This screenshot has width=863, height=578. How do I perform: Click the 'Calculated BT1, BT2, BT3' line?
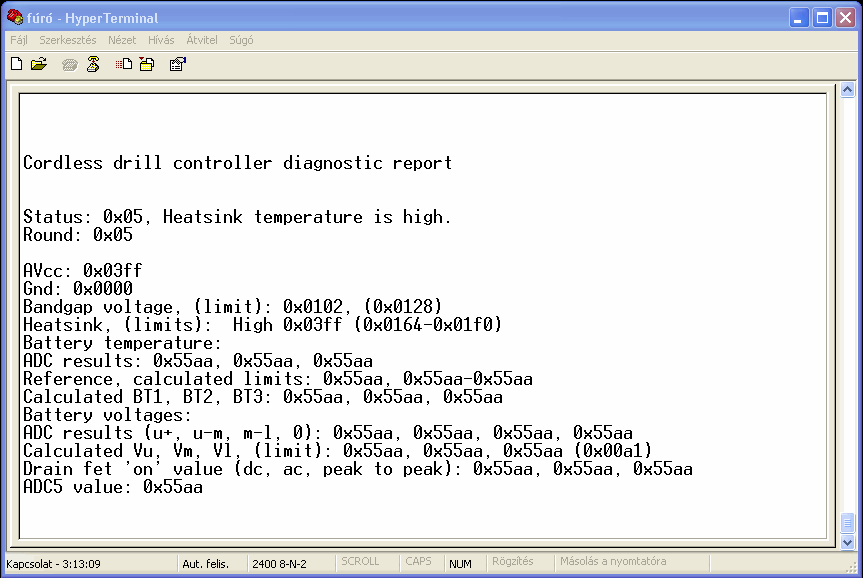[263, 397]
